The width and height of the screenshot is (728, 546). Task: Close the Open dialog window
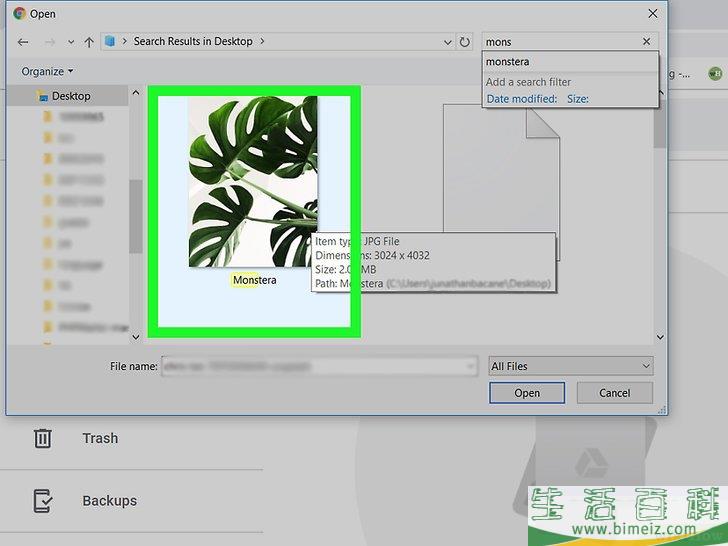652,14
